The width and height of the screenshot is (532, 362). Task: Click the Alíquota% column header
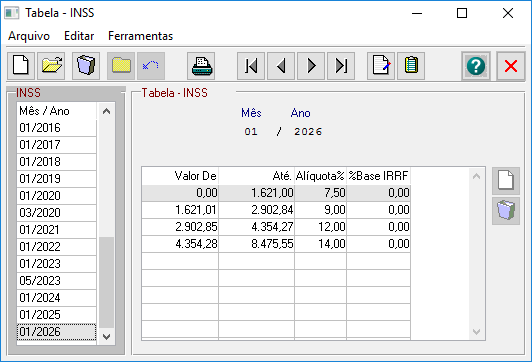[x=320, y=176]
